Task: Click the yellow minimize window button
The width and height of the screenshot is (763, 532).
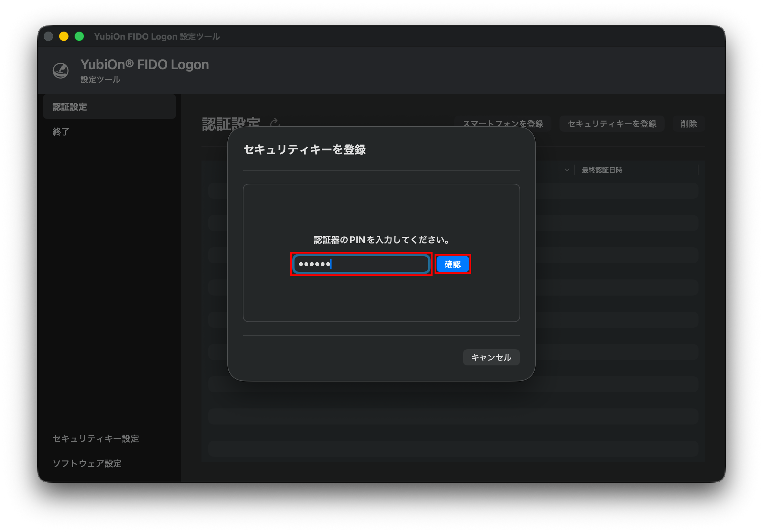Action: [x=64, y=36]
